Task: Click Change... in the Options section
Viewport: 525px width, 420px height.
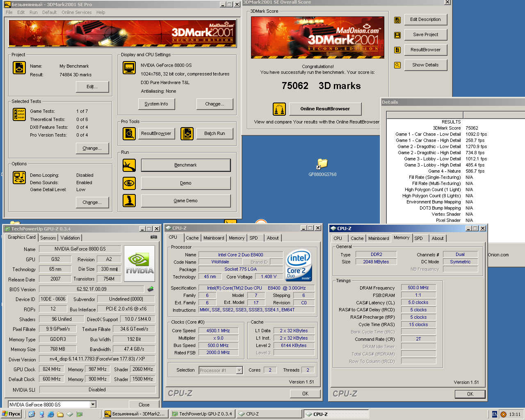Action: tap(92, 202)
